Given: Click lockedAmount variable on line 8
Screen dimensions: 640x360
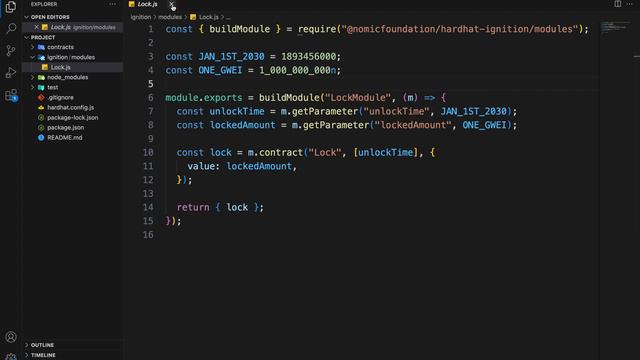Looking at the screenshot, I should 242,125.
